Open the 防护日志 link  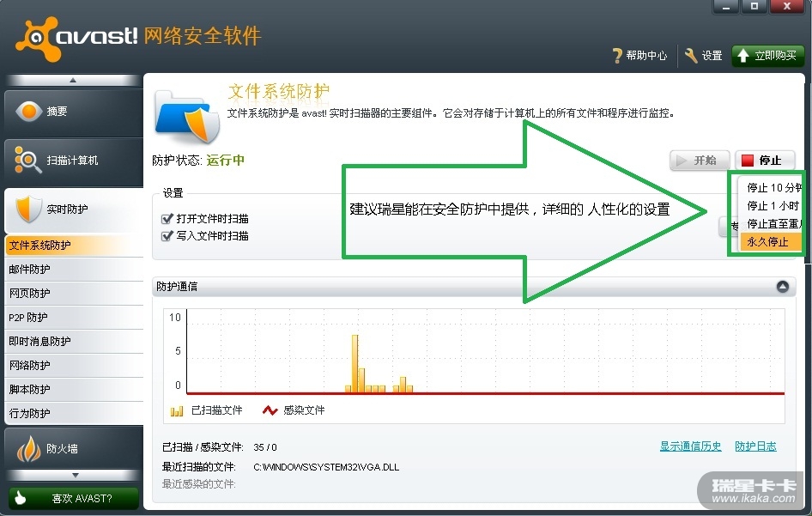pos(755,446)
